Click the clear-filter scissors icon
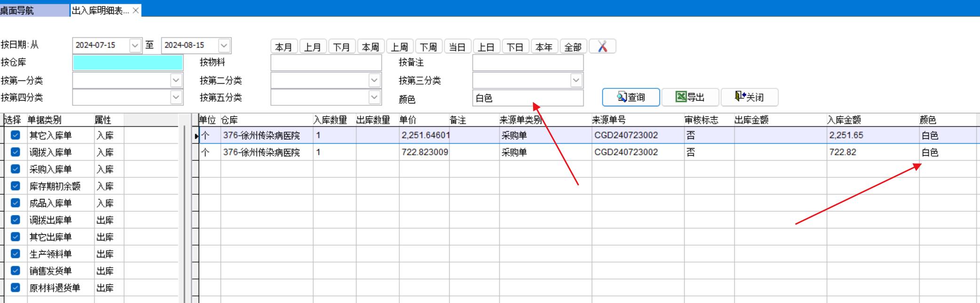980x303 pixels. [x=602, y=47]
